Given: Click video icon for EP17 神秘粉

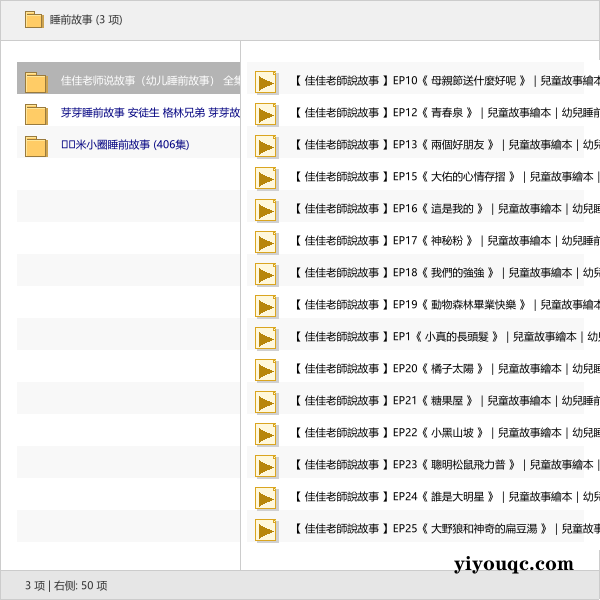Looking at the screenshot, I should 266,242.
